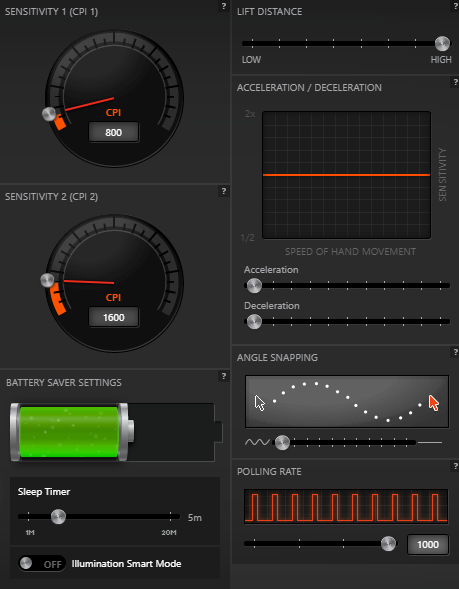Click the wavy line icon by angle snapping slider

[x=257, y=442]
